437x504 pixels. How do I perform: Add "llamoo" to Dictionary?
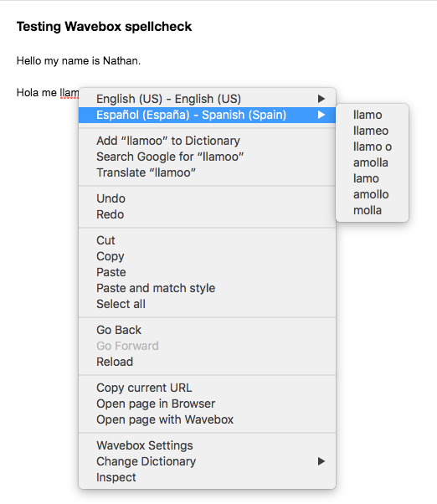click(x=207, y=141)
